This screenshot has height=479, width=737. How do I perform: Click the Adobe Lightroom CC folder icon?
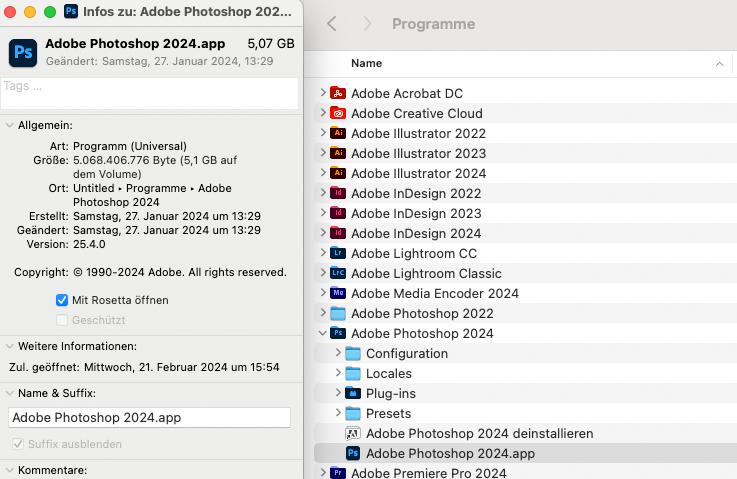(x=338, y=253)
